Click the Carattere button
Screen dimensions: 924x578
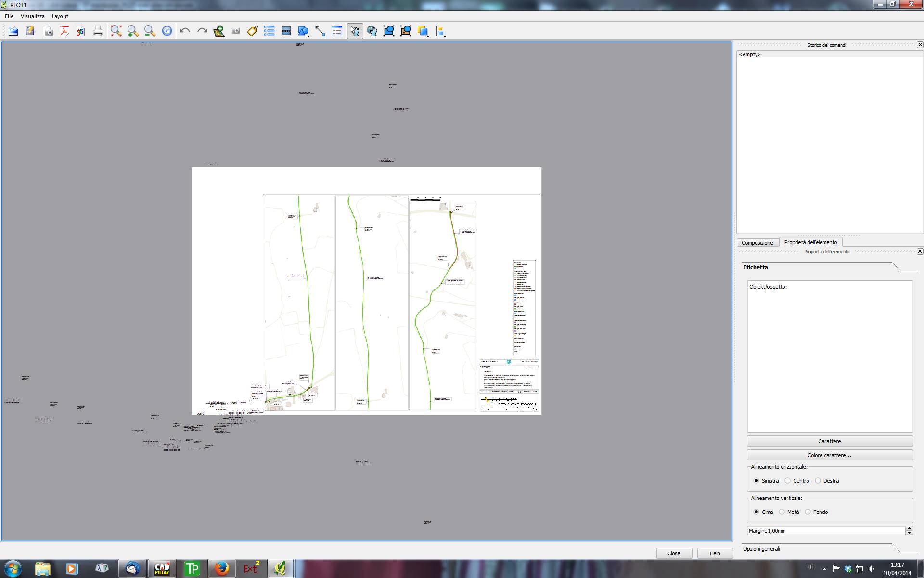coord(829,441)
